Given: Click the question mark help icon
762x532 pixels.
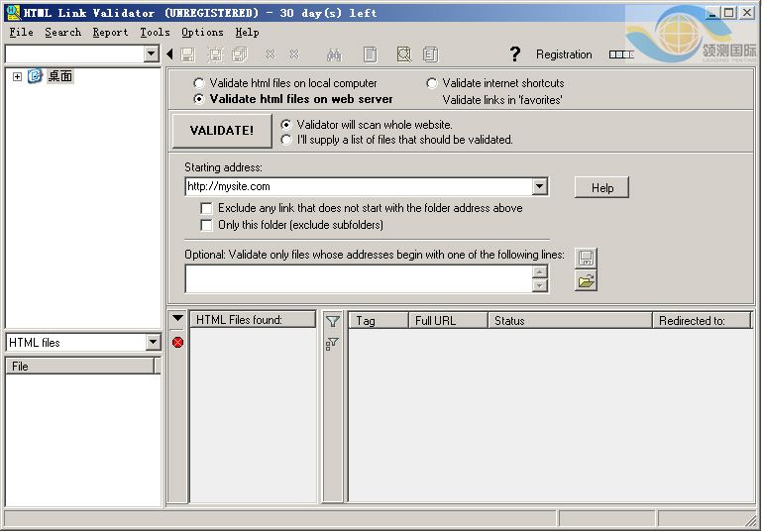Looking at the screenshot, I should [514, 54].
